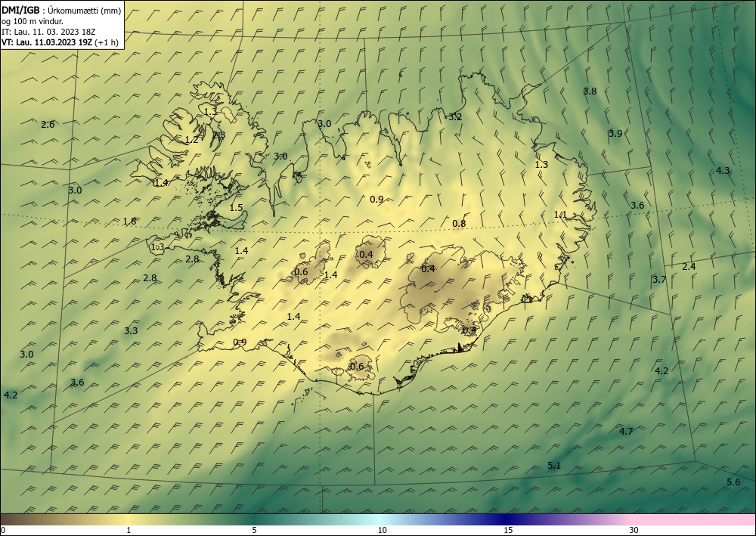Click the map value 5.1
This screenshot has height=536, width=756.
(x=554, y=465)
